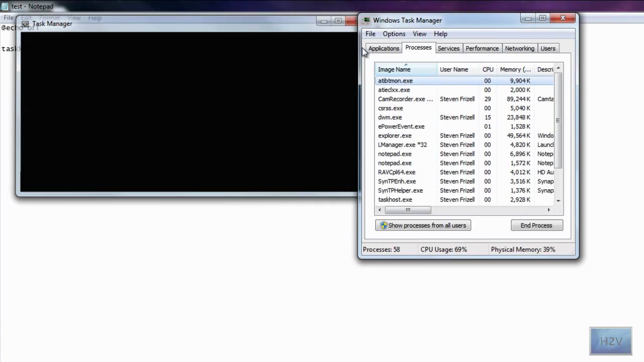
Task: Click CPU Usage: 69% status entry
Action: [x=444, y=249]
